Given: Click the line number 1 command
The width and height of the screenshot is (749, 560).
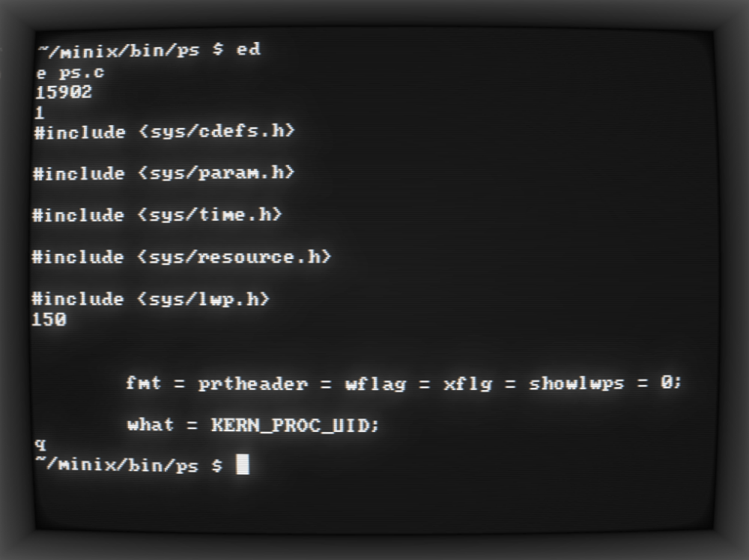Looking at the screenshot, I should pyautogui.click(x=40, y=112).
